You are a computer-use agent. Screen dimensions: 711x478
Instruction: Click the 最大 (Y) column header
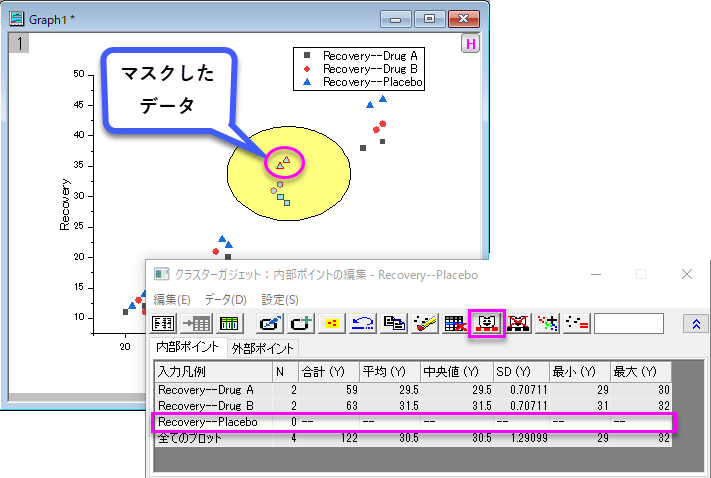tap(641, 372)
